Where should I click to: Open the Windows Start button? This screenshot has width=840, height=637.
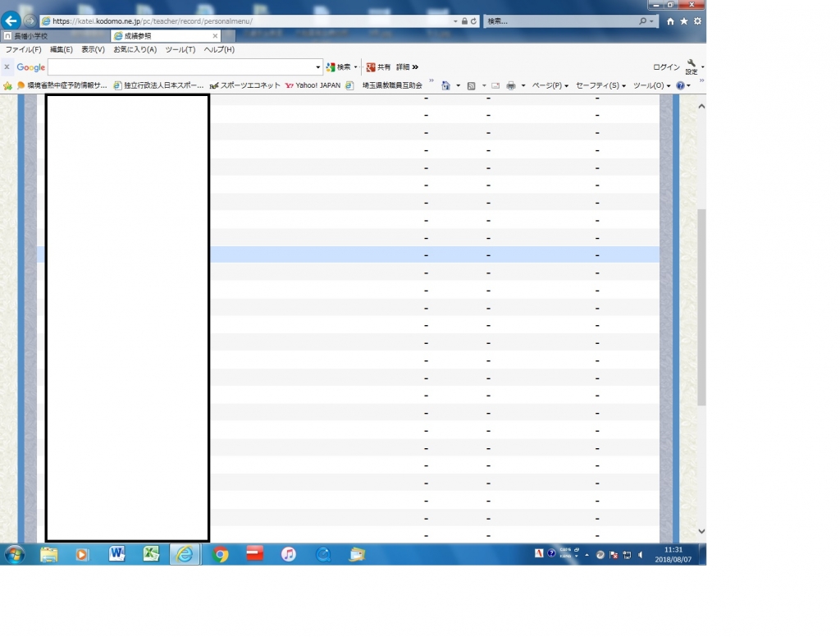click(x=15, y=554)
